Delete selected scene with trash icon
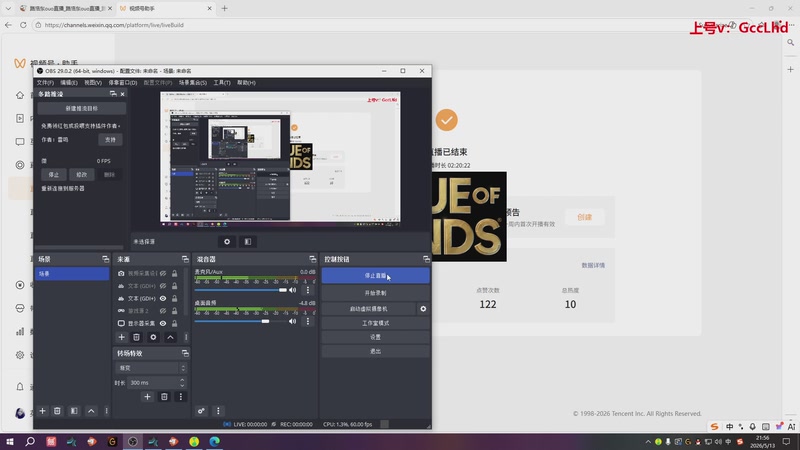800x450 pixels. tap(57, 411)
